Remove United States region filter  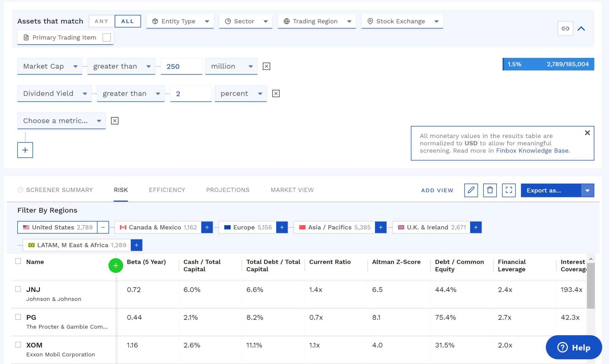[103, 227]
